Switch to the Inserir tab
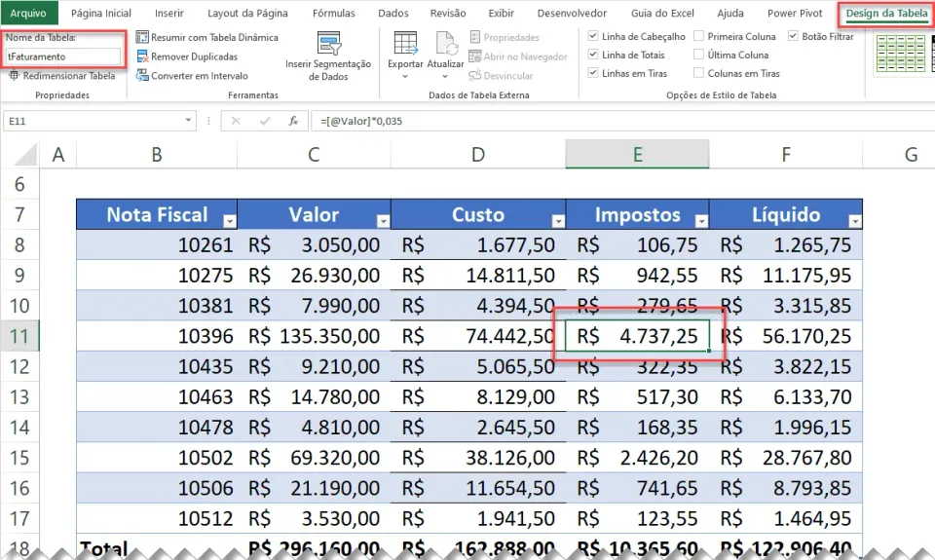Viewport: 935px width, 560px height. pos(169,13)
